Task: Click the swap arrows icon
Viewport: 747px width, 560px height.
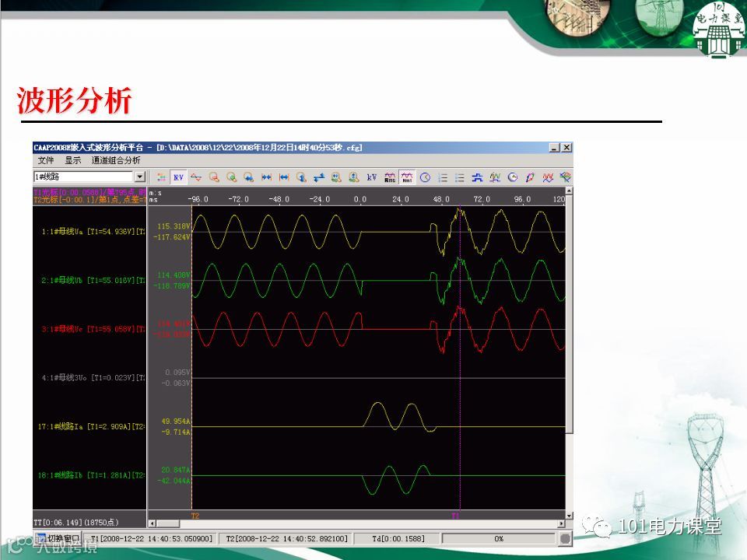Action: click(319, 177)
